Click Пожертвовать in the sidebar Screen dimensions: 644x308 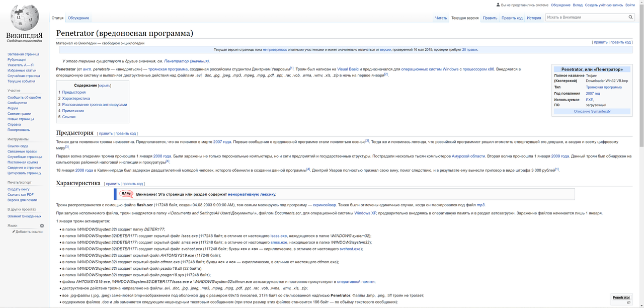point(19,130)
